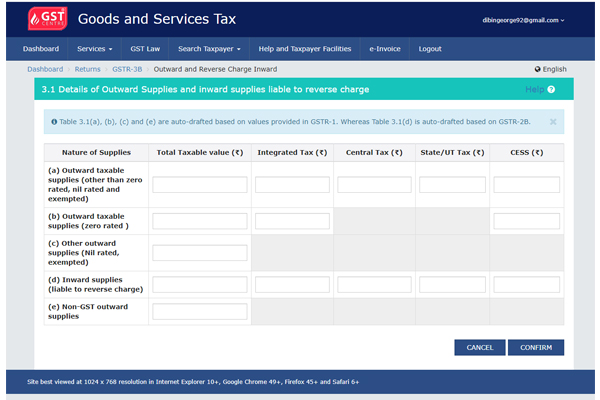
Task: Open Help and Taxpayer Facilities
Action: click(305, 49)
